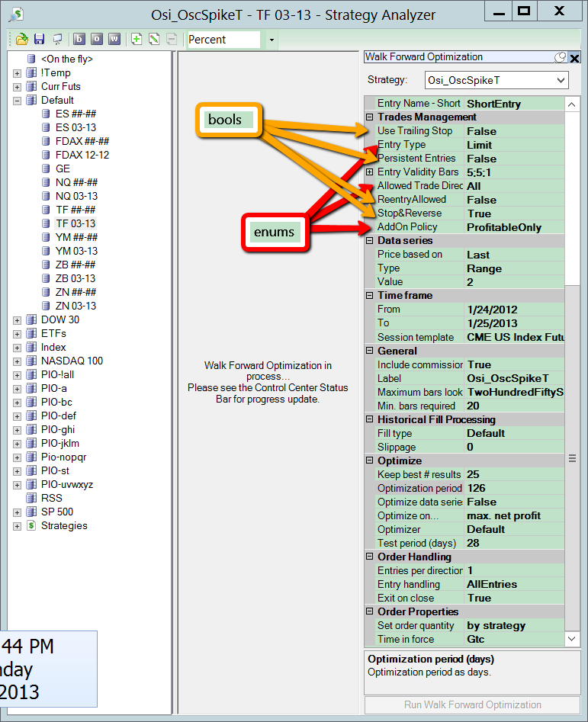Expand the Strategies tree node

(17, 526)
